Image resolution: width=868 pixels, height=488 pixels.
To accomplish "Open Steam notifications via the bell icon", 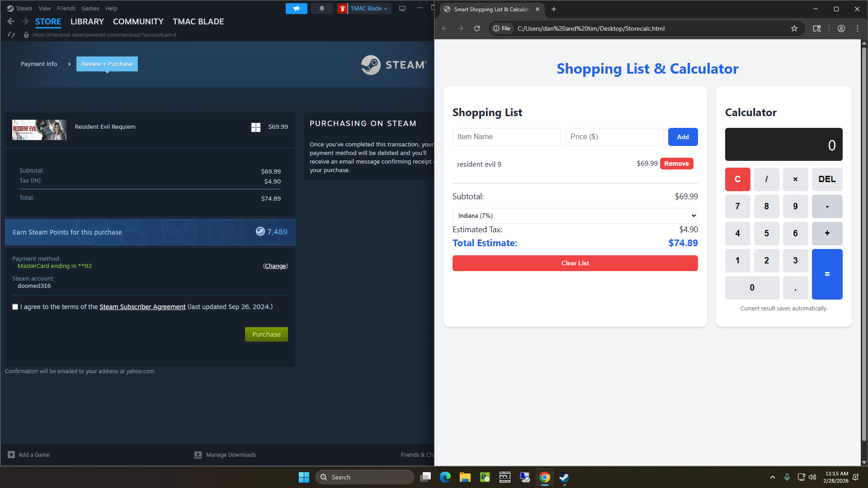I will pos(321,8).
